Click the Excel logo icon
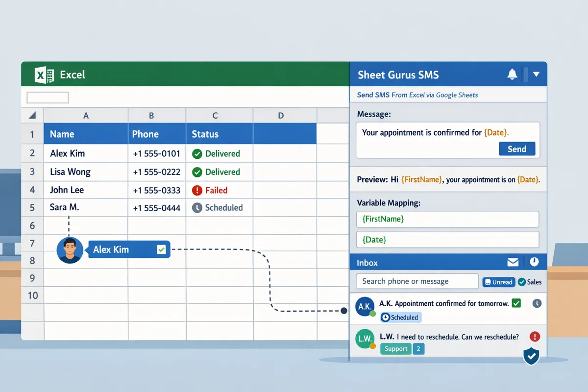This screenshot has width=588, height=392. pyautogui.click(x=44, y=75)
